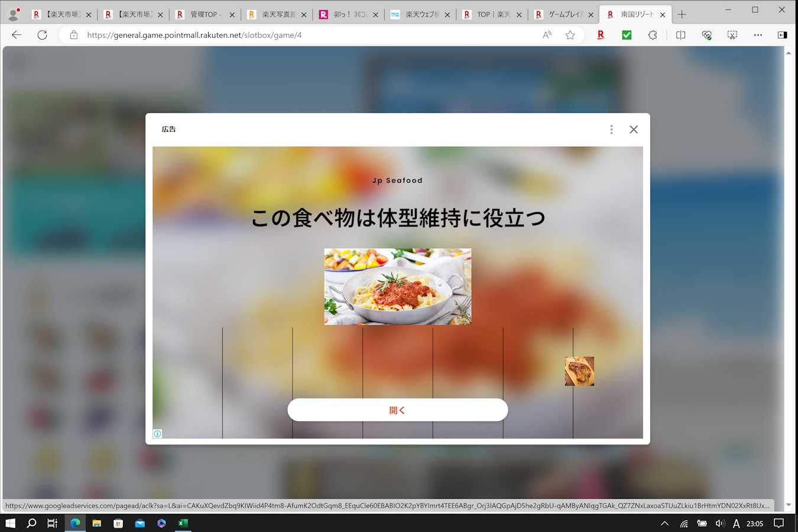
Task: Open the ad options three-dot menu
Action: pos(611,129)
